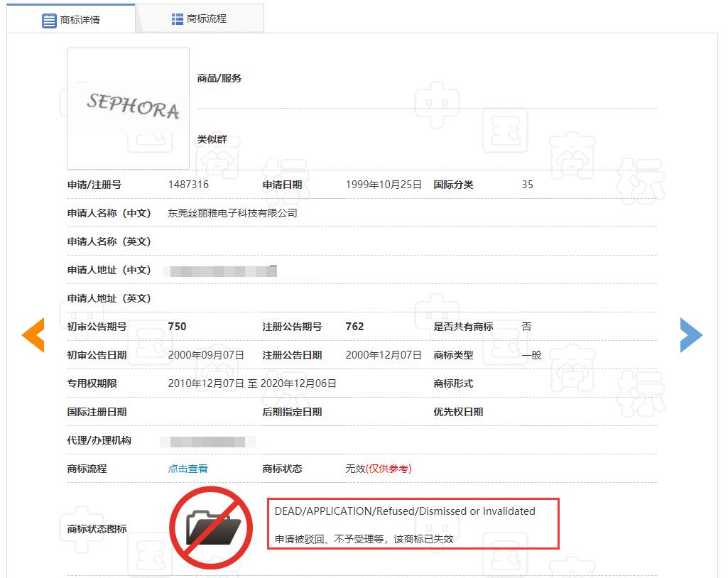Click the SEPHORA trademark image

click(x=129, y=109)
